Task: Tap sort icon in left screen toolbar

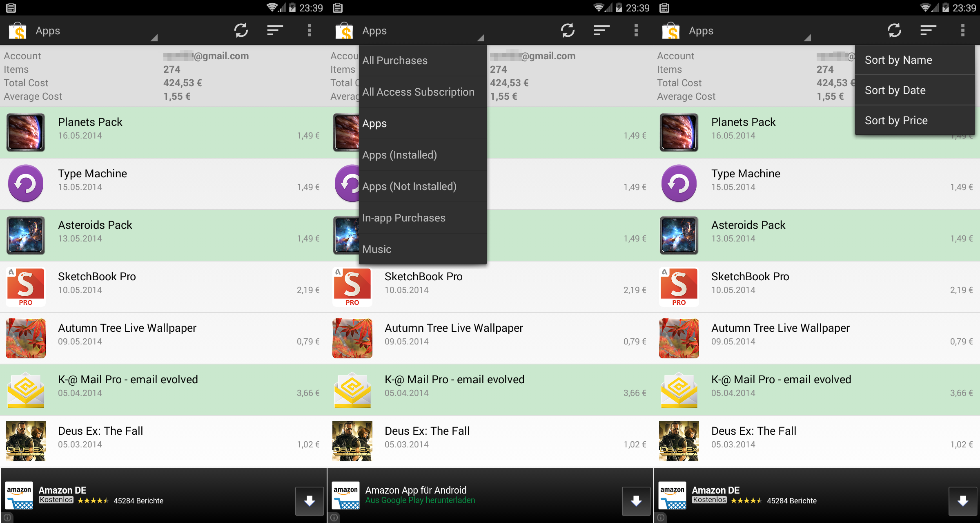Action: 275,30
